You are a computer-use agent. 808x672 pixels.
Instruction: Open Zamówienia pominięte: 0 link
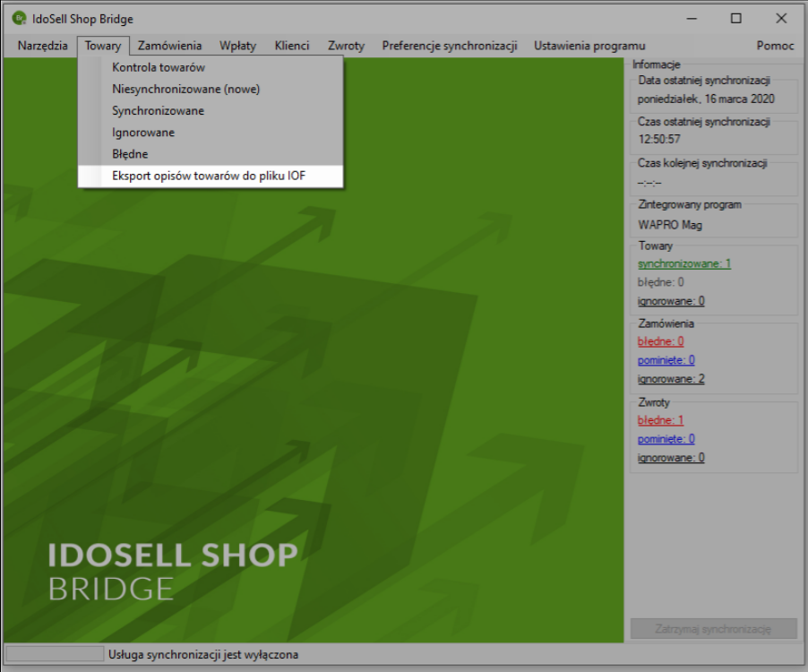[666, 359]
